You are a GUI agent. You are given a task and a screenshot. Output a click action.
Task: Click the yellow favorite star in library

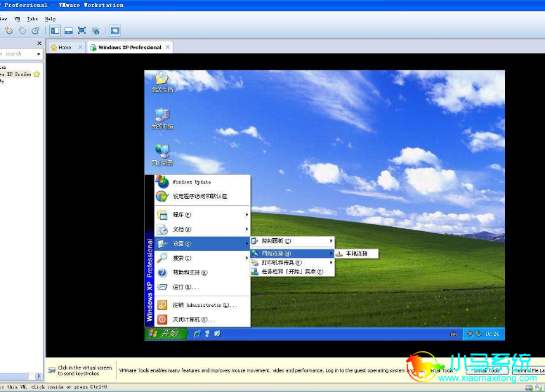point(37,74)
